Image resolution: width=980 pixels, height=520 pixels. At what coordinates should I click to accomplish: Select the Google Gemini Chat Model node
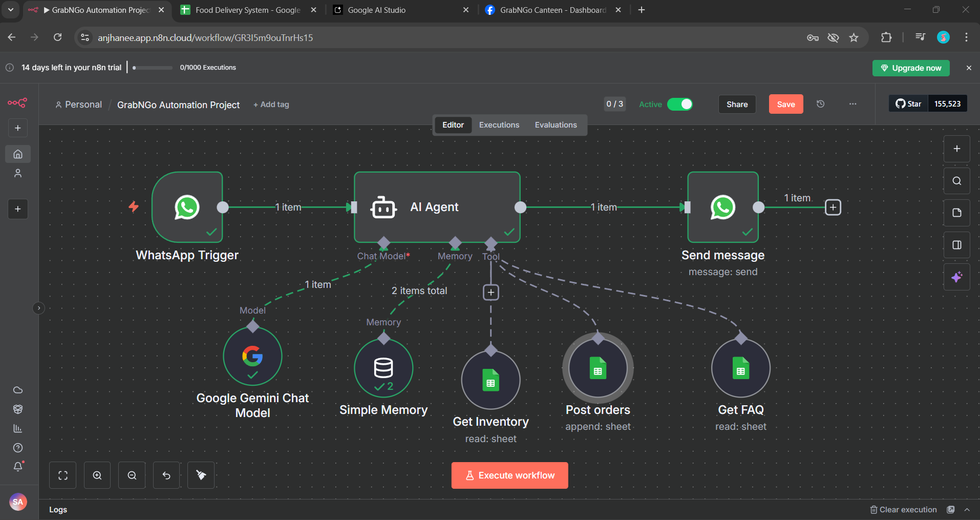click(252, 356)
